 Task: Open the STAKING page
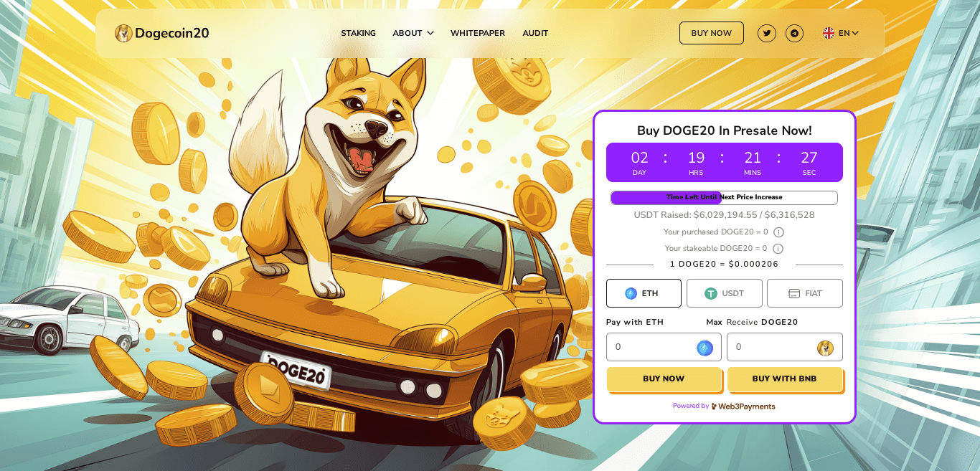(359, 33)
